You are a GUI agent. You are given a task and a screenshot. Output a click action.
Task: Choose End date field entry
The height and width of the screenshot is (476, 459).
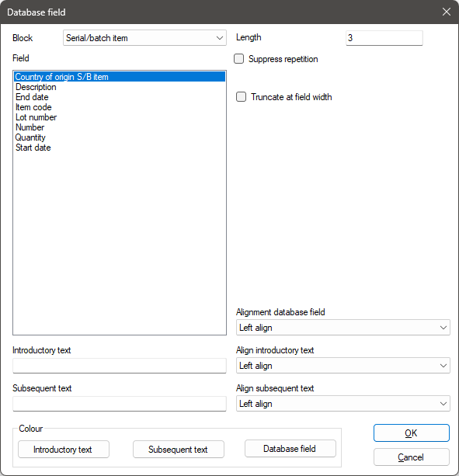[x=32, y=97]
